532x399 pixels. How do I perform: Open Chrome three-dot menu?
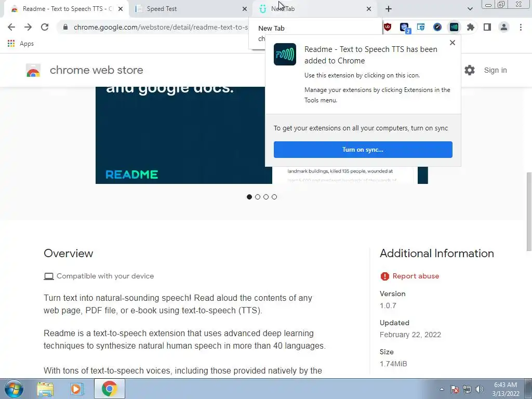521,27
